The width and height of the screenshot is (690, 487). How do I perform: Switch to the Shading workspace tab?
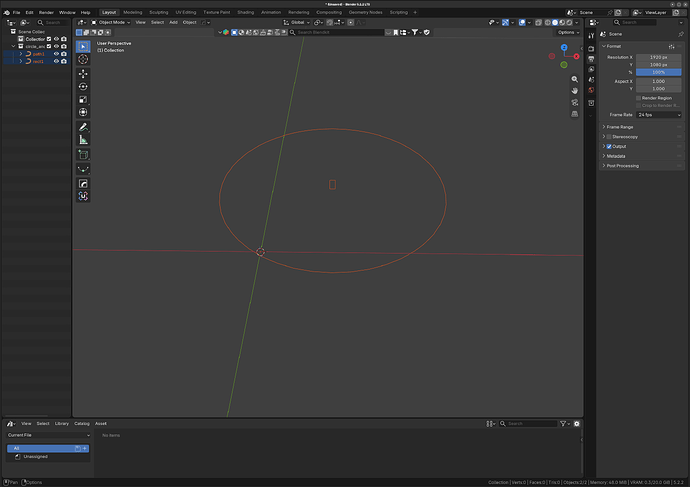(x=246, y=12)
